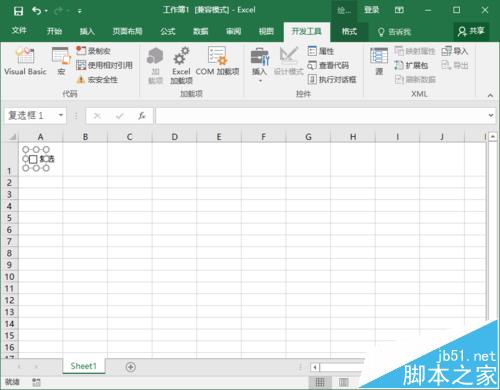Click Map Properties (映射属性)
The image size is (500, 390).
[x=415, y=51]
